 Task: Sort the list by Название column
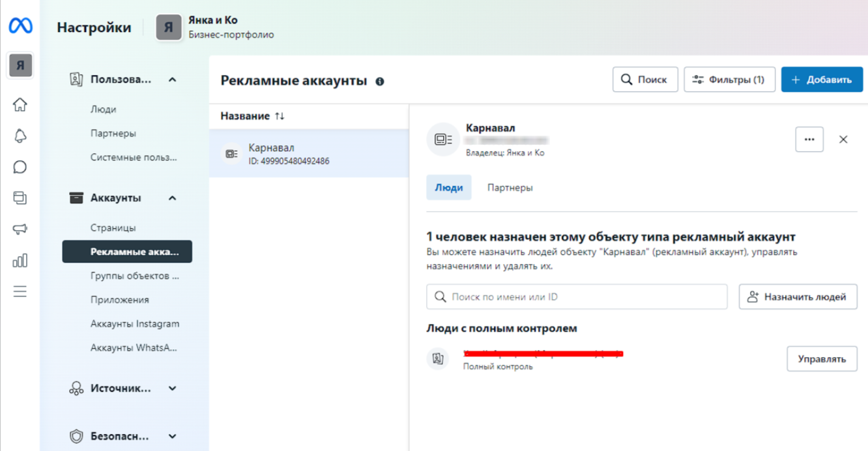[x=253, y=116]
